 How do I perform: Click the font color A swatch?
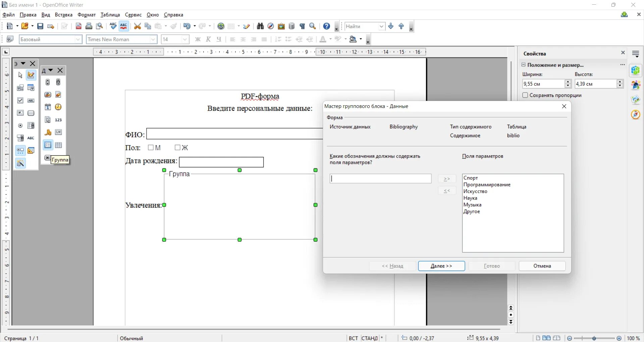323,39
